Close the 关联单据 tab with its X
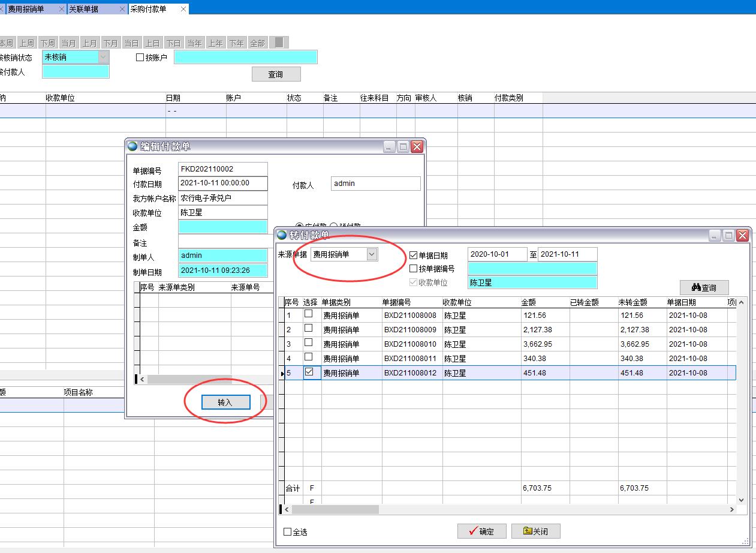 (122, 9)
